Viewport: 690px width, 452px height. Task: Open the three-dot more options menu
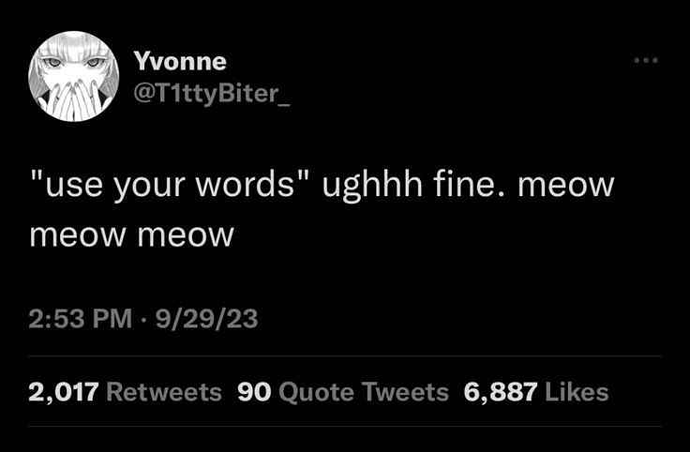click(x=646, y=60)
